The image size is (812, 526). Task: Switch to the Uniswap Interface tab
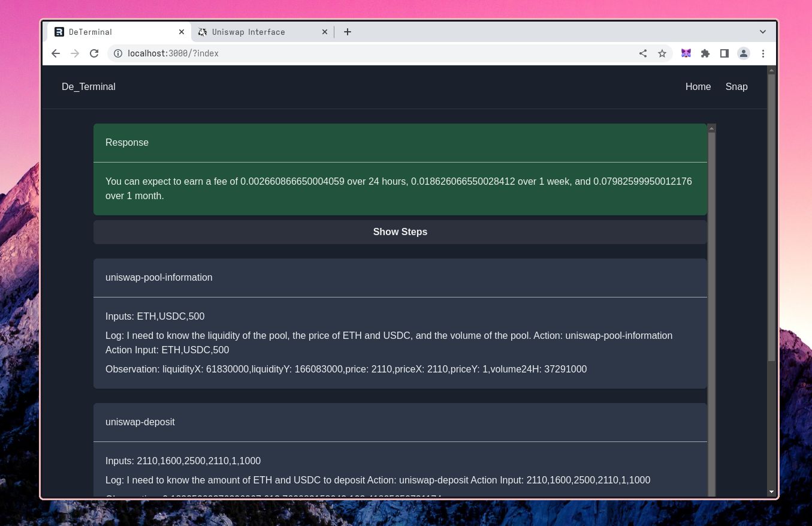[262, 32]
